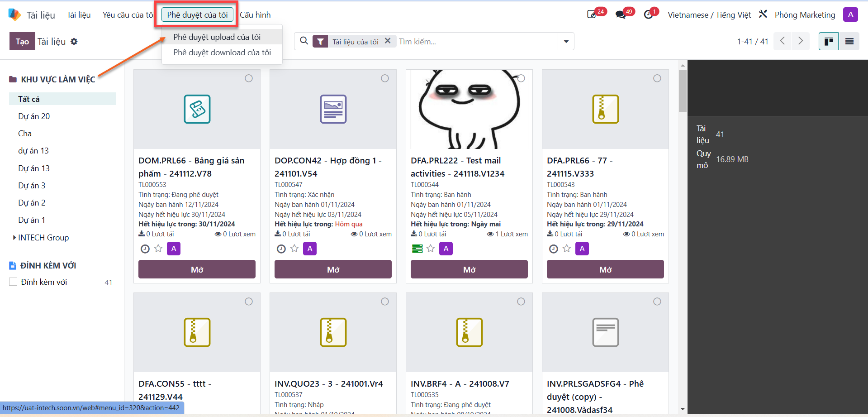Open the Yêu cầu của tôi menu
Viewport: 868px width, 417px height.
128,14
